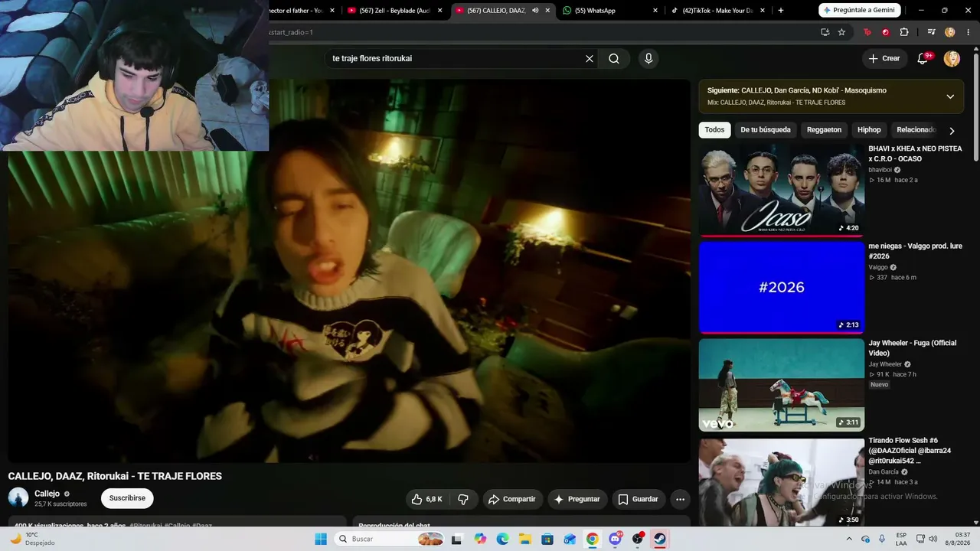The image size is (980, 551).
Task: Open the taskbar volume control
Action: 932,539
